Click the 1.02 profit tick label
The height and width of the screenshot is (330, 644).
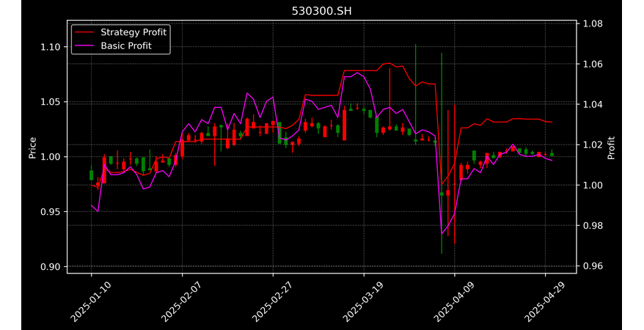593,145
